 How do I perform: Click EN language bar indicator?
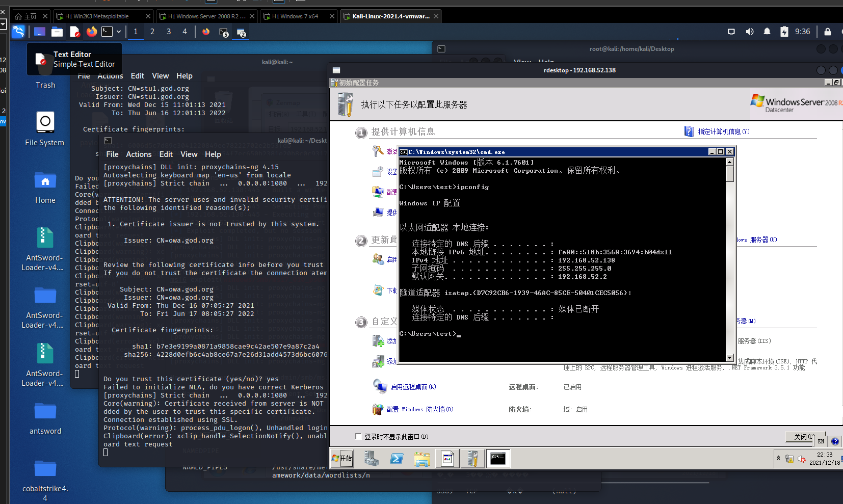point(821,441)
